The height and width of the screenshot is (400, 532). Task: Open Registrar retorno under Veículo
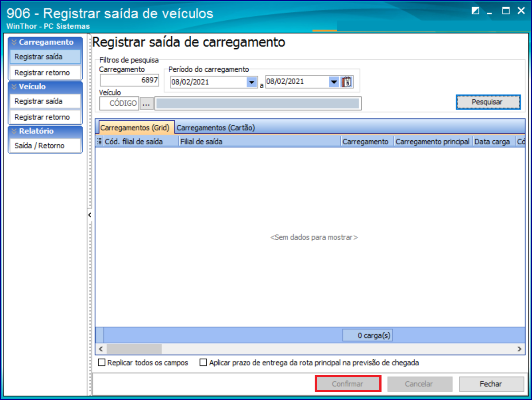coord(45,117)
